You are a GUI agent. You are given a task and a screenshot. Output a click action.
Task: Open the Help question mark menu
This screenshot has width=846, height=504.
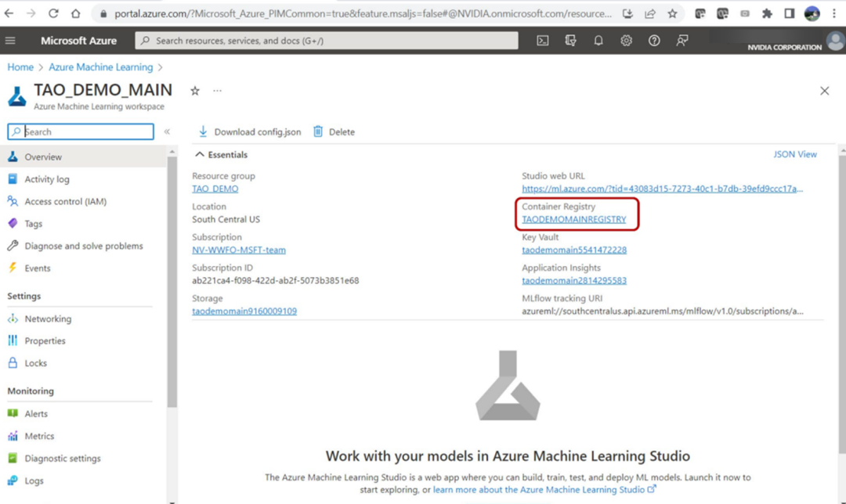[654, 41]
